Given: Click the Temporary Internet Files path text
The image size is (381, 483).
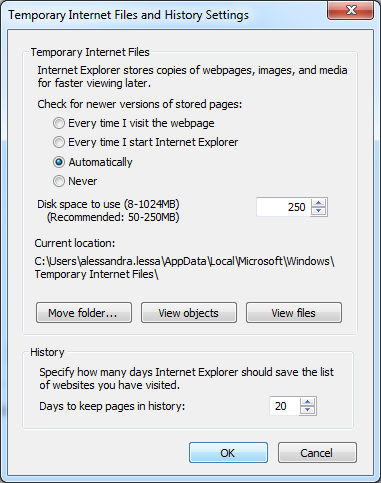Looking at the screenshot, I should pos(184,267).
